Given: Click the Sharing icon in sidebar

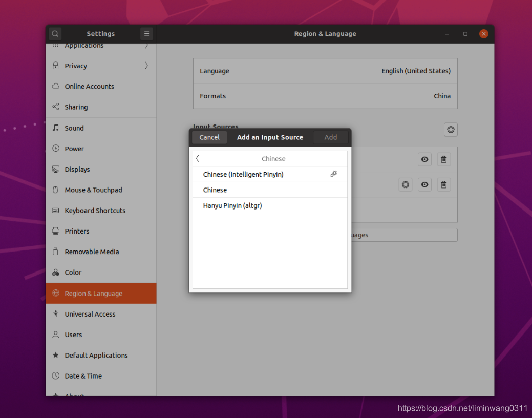Looking at the screenshot, I should tap(56, 107).
